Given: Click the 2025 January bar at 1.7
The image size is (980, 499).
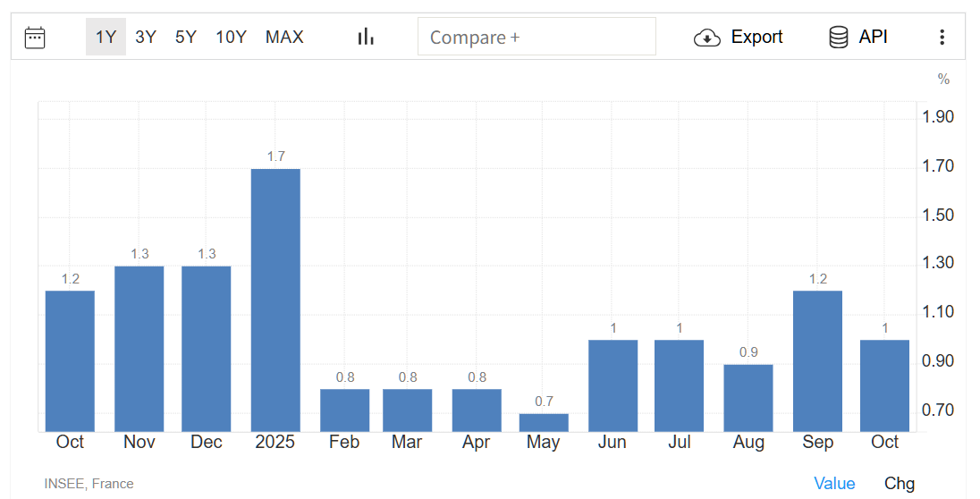Looking at the screenshot, I should [275, 300].
